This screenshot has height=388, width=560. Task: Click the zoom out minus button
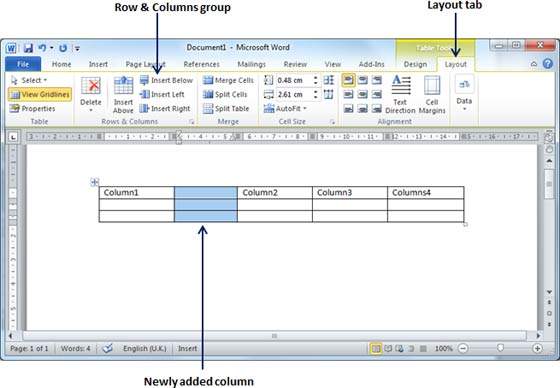coord(463,348)
